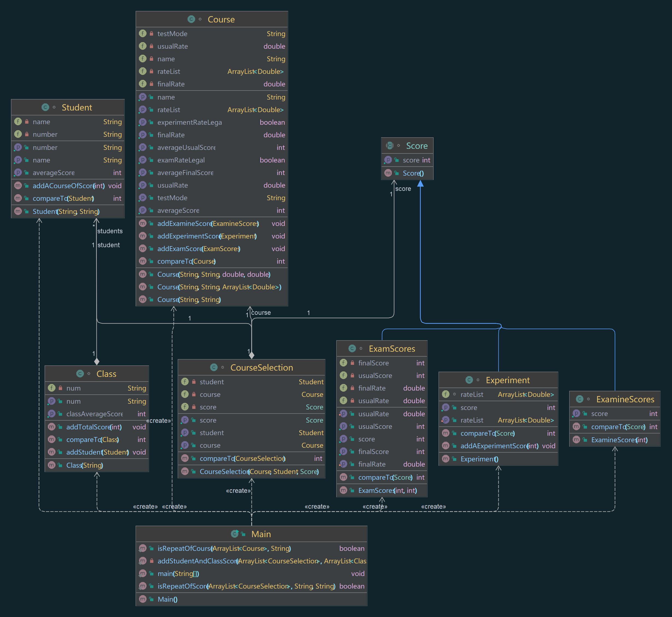The height and width of the screenshot is (617, 672).
Task: Click the method icon beside addExamineScore
Action: [143, 223]
